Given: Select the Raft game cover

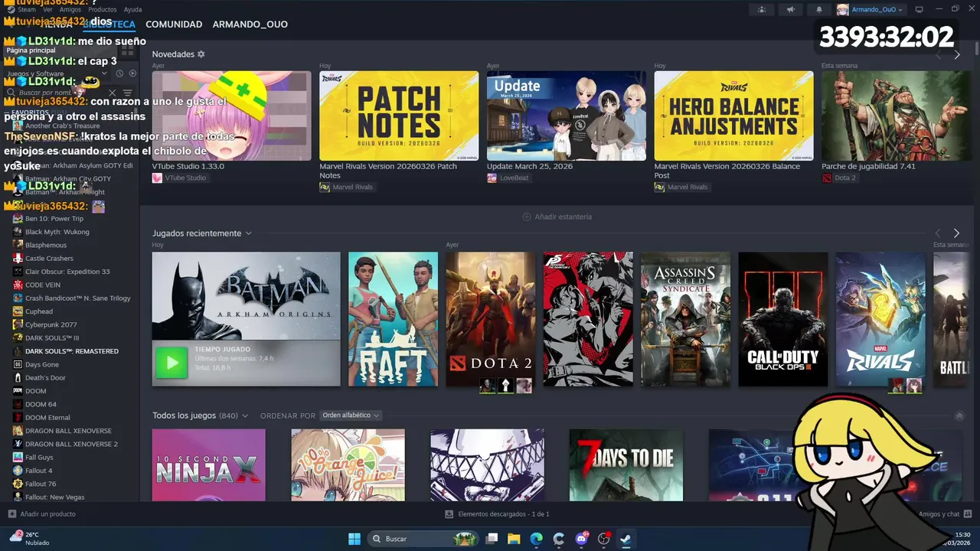Looking at the screenshot, I should click(394, 319).
